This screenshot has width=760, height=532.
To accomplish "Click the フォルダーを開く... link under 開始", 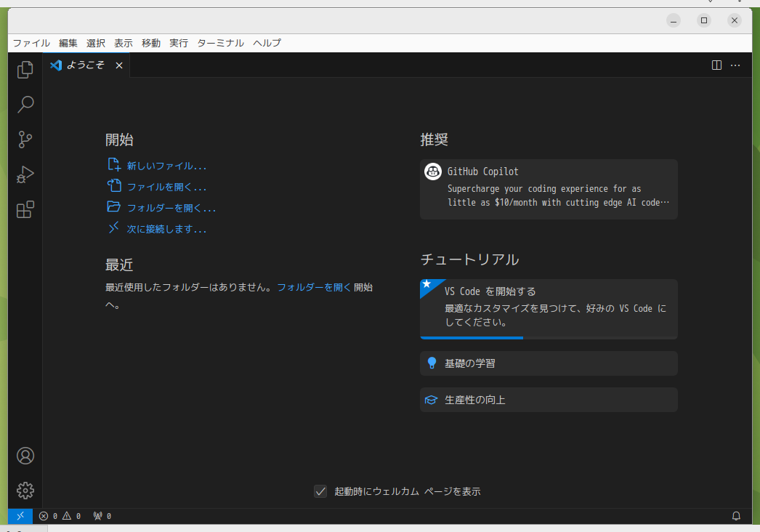I will click(171, 208).
